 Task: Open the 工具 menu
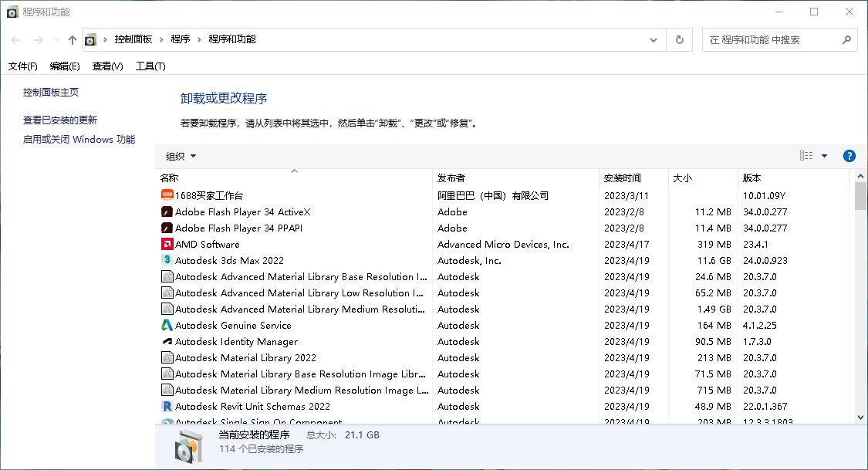pos(150,66)
